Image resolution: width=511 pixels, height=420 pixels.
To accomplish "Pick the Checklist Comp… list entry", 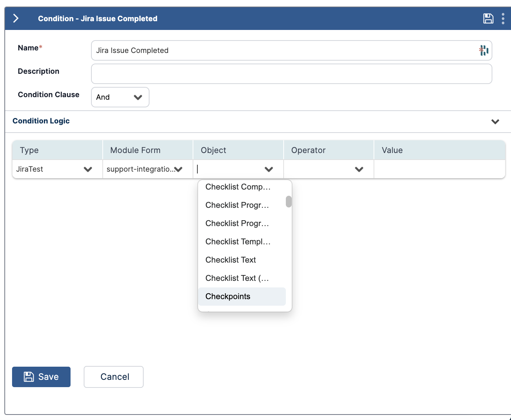I will coord(238,187).
